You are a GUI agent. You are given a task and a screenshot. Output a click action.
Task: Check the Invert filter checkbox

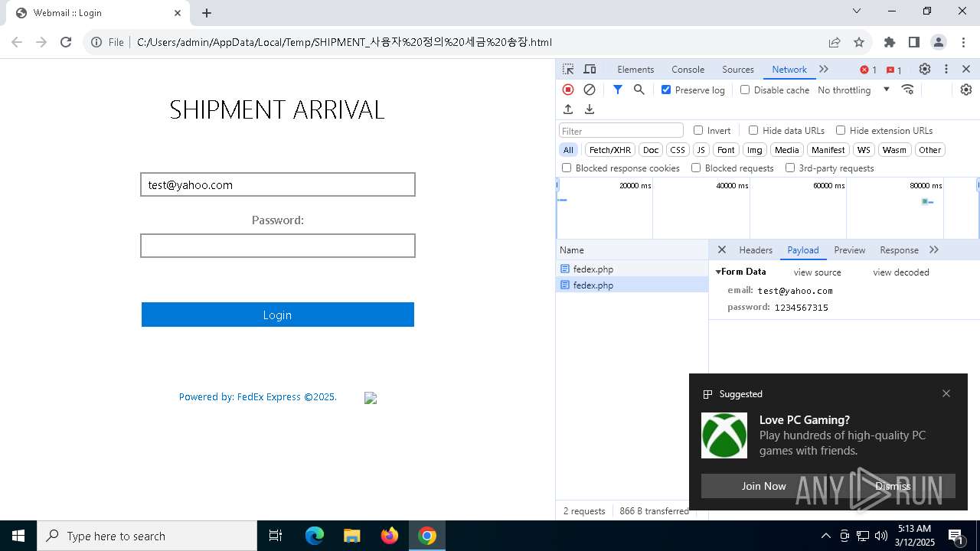(698, 130)
